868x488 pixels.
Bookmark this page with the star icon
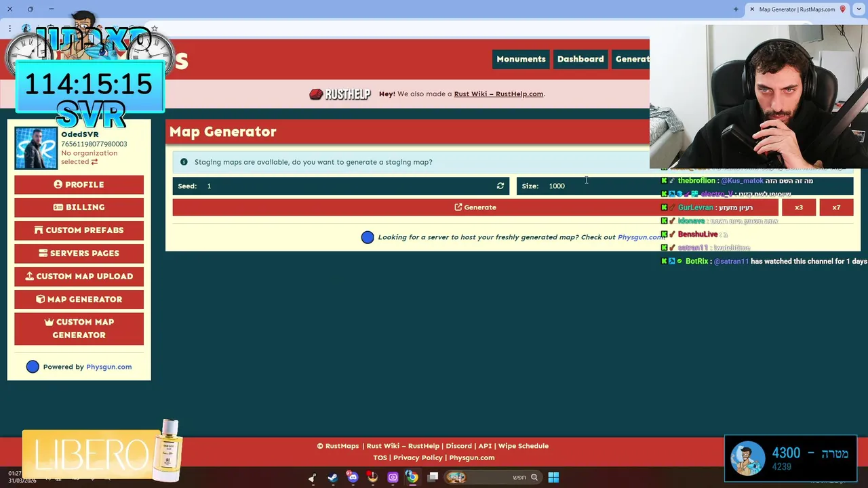(155, 28)
